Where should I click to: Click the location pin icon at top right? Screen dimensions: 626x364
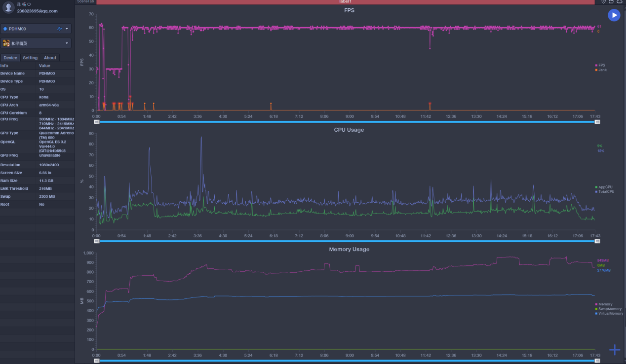603,1
